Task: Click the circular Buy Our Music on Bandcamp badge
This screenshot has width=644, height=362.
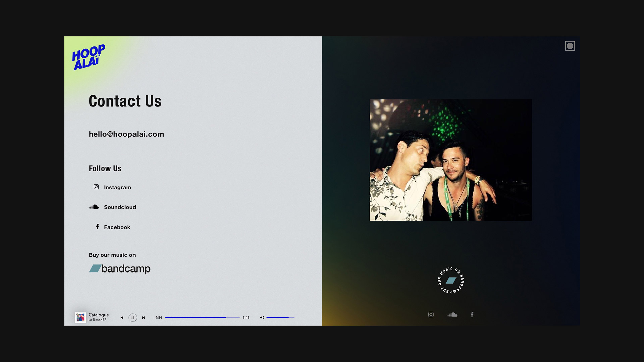Action: click(x=451, y=281)
